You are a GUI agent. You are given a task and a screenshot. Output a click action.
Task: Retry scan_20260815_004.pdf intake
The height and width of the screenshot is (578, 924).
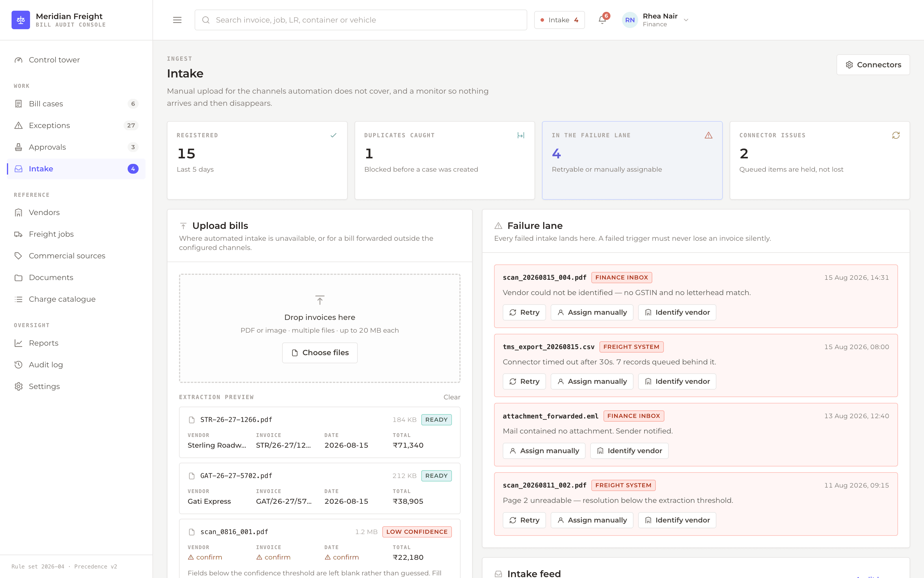[x=524, y=312]
